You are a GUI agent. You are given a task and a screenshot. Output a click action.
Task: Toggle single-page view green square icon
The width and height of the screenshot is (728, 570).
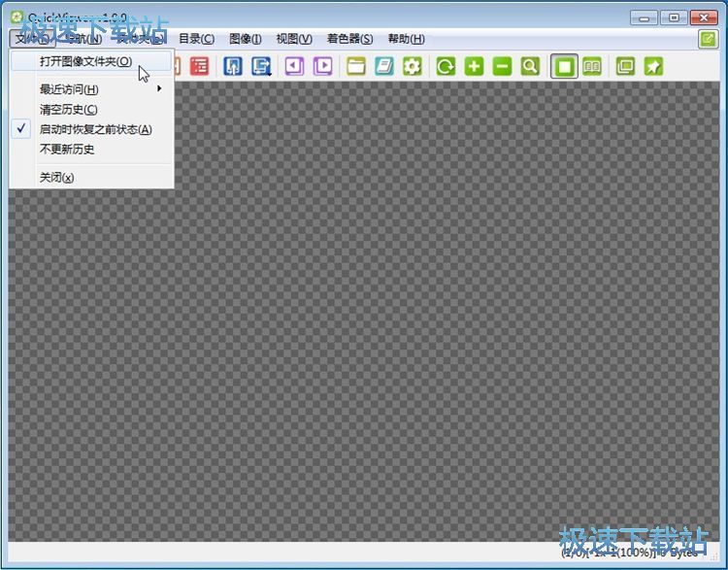point(564,66)
